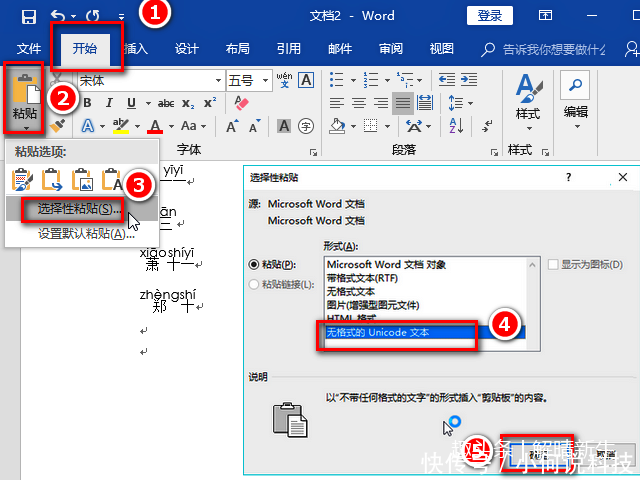Switch to the 审阅 tab
The image size is (640, 480).
391,49
